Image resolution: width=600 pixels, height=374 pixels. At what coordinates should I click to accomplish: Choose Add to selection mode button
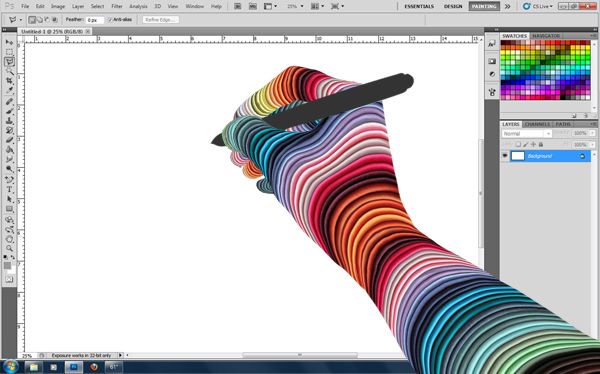coord(40,20)
